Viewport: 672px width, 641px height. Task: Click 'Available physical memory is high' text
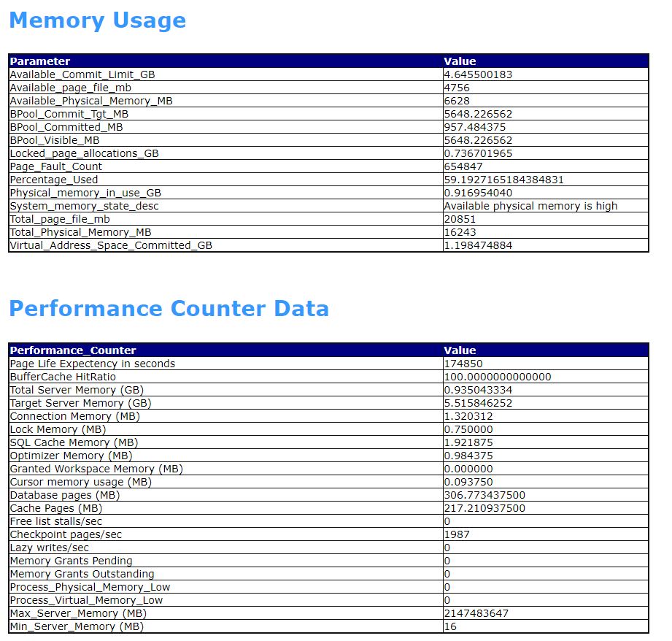click(x=530, y=206)
